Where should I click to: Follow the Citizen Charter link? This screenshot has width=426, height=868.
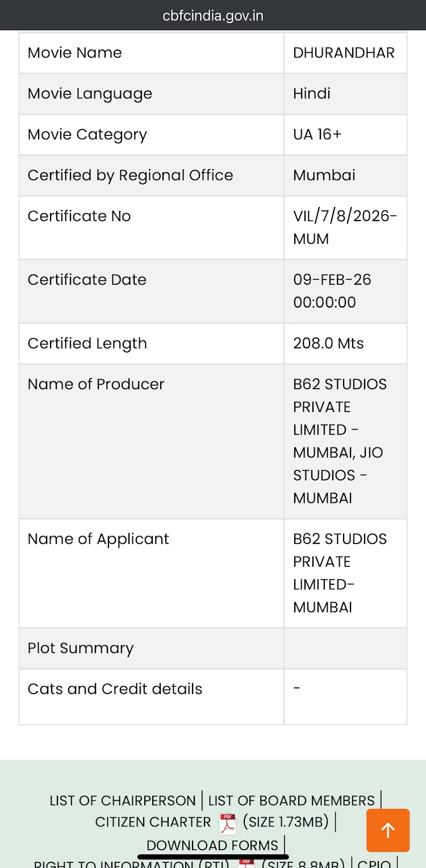tap(153, 822)
